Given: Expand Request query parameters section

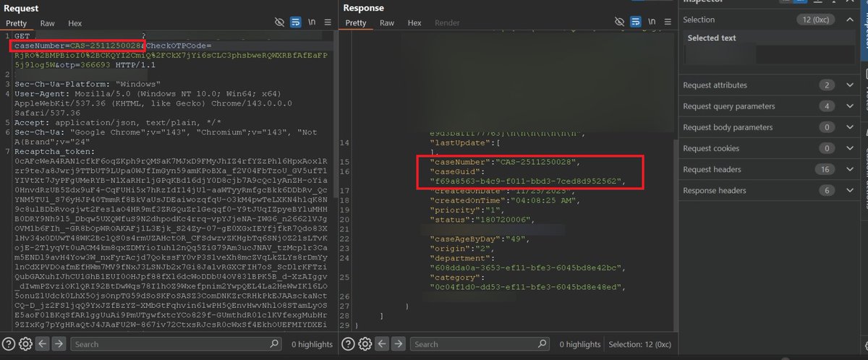Looking at the screenshot, I should tap(849, 106).
